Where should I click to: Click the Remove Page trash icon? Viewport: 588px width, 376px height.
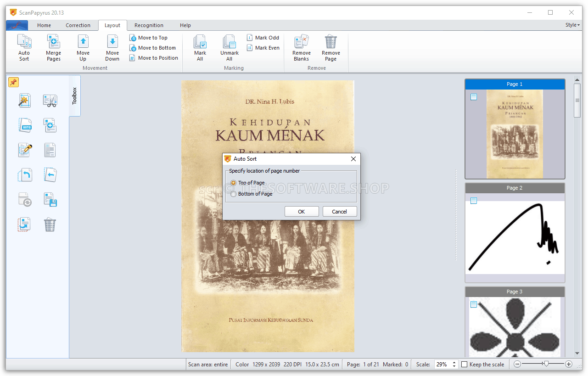point(330,42)
